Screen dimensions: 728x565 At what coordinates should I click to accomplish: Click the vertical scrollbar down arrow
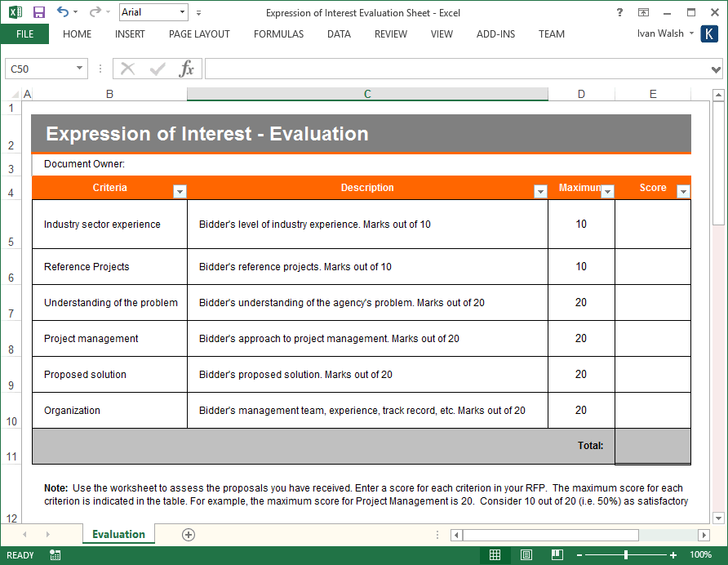(x=718, y=518)
